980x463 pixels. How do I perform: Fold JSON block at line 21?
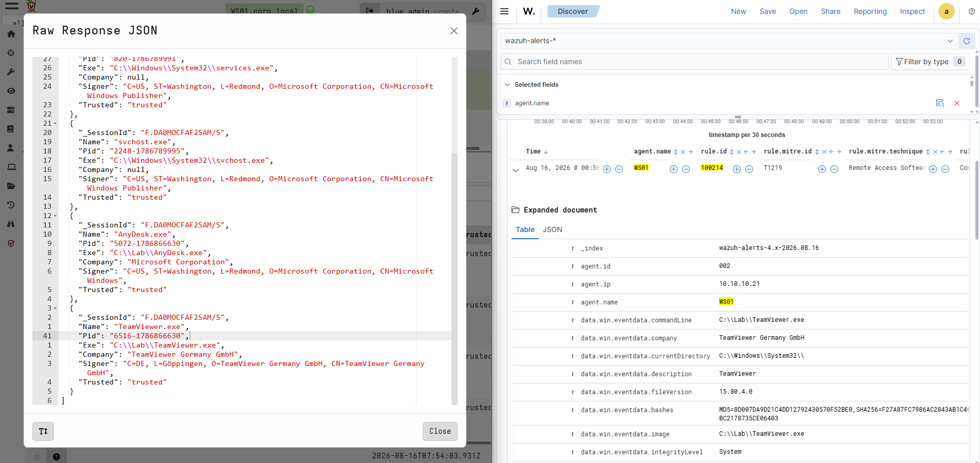pos(55,124)
